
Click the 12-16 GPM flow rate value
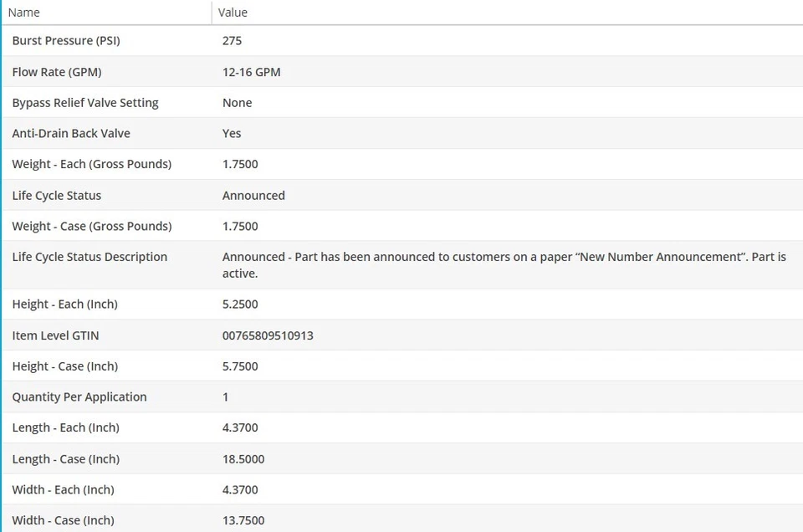[251, 72]
